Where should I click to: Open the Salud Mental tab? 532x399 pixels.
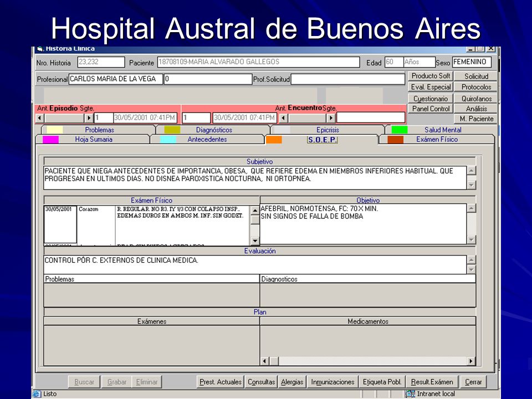click(442, 130)
